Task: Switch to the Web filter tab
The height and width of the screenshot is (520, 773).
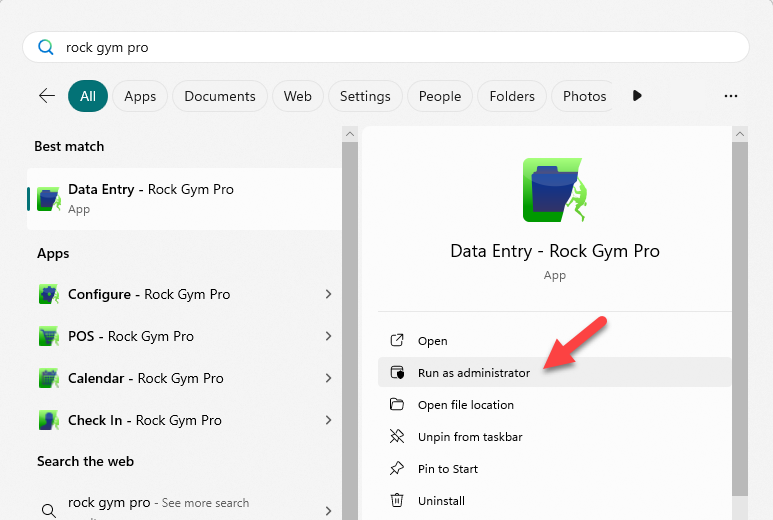Action: (x=297, y=96)
